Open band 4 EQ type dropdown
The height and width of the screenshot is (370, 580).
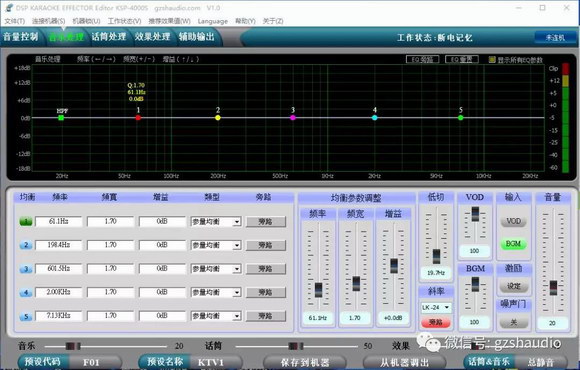pyautogui.click(x=216, y=292)
